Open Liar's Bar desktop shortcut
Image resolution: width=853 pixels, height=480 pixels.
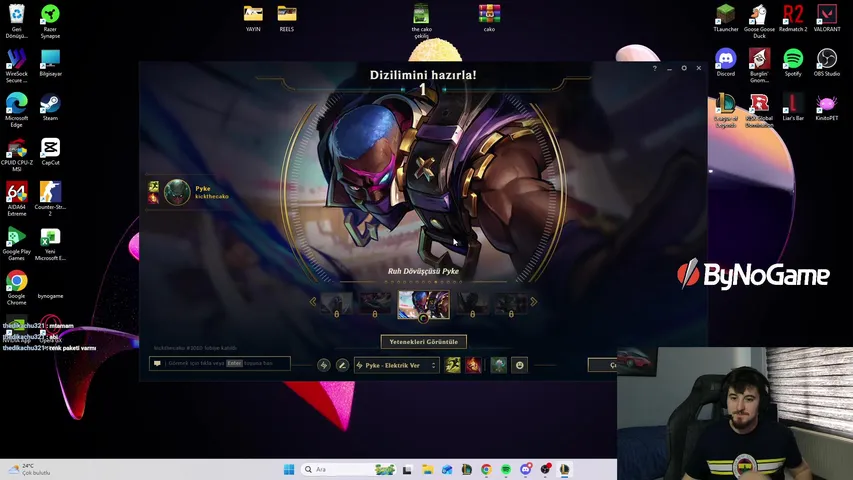(x=793, y=107)
